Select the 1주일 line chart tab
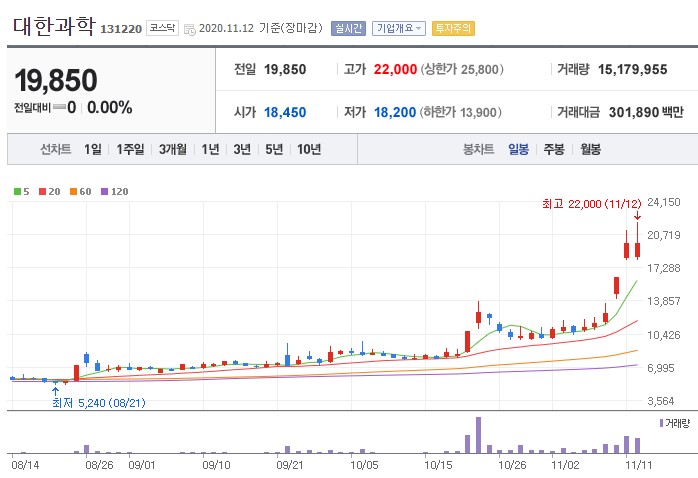 coord(130,149)
